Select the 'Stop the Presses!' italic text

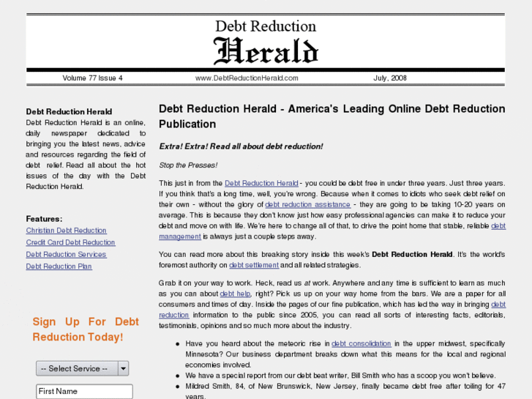188,165
